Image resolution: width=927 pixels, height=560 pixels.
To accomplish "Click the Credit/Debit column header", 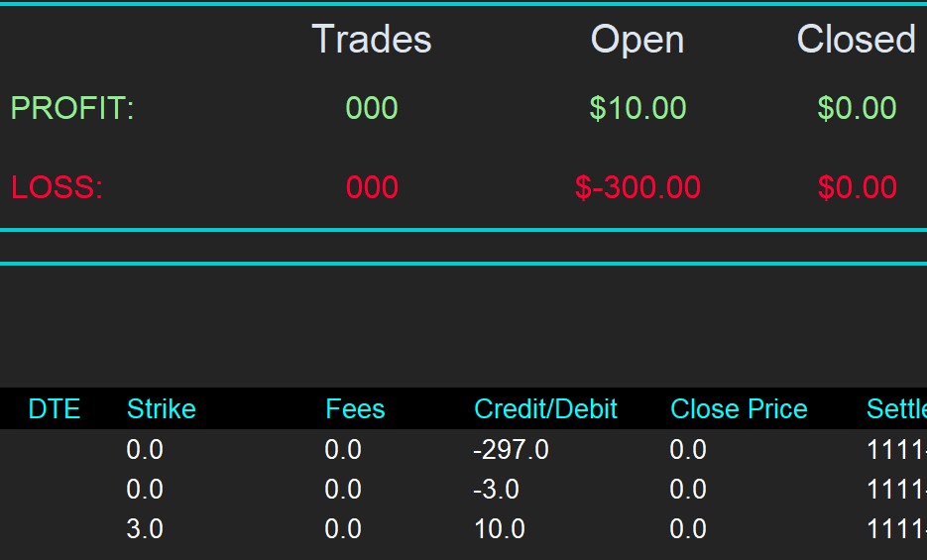I will click(x=545, y=409).
